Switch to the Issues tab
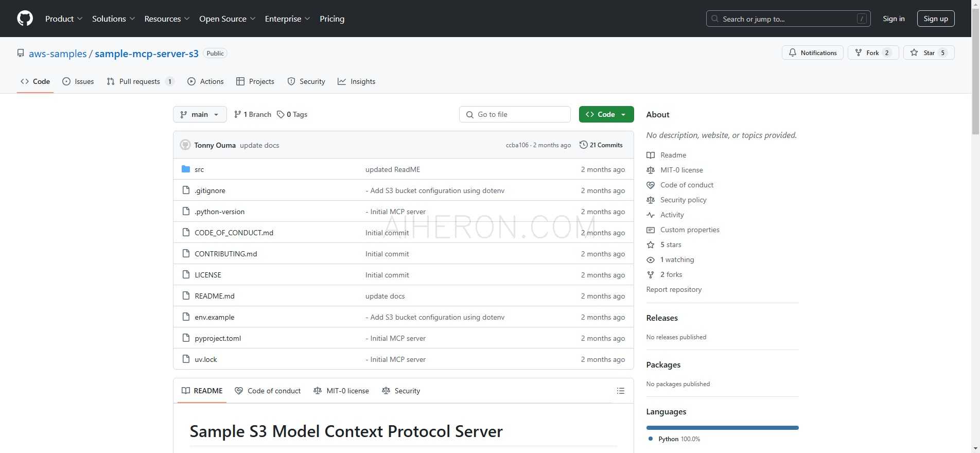The image size is (980, 453). (78, 81)
